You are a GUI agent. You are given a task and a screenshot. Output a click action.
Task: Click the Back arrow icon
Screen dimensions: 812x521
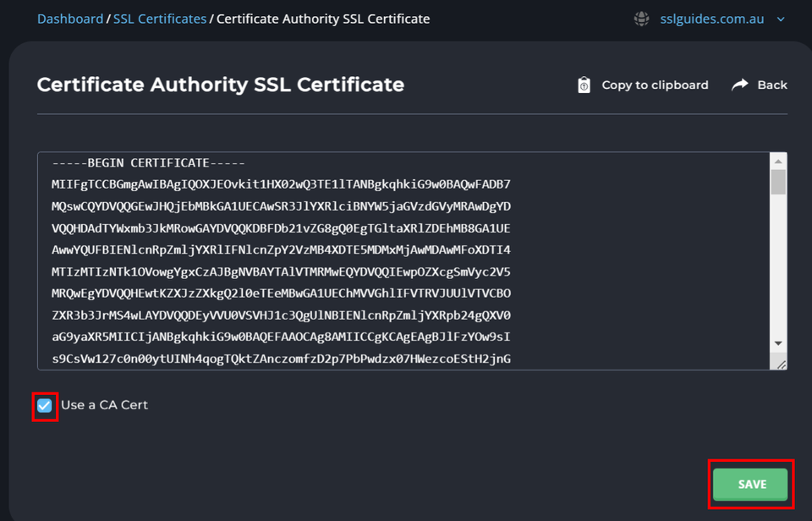coord(738,85)
